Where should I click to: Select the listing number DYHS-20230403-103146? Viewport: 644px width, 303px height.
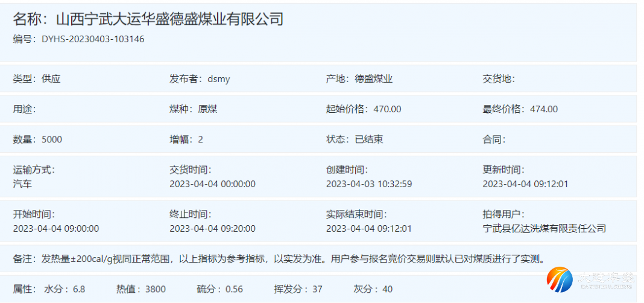click(x=93, y=39)
